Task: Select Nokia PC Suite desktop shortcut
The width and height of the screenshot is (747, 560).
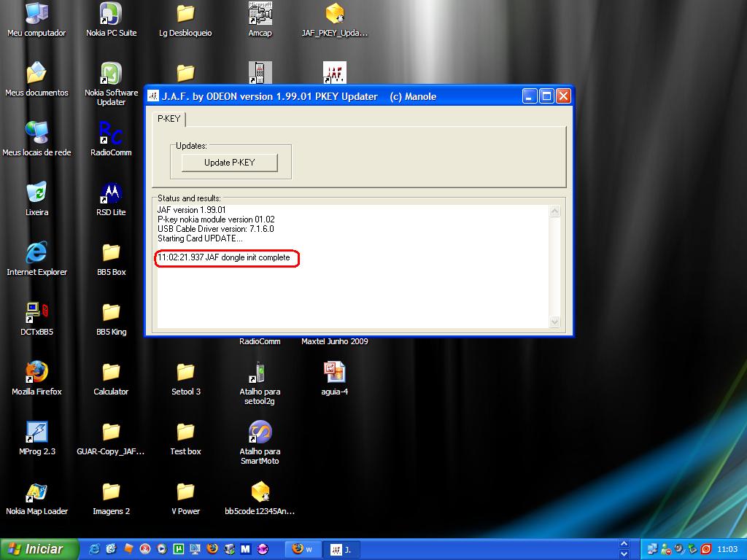Action: click(111, 20)
